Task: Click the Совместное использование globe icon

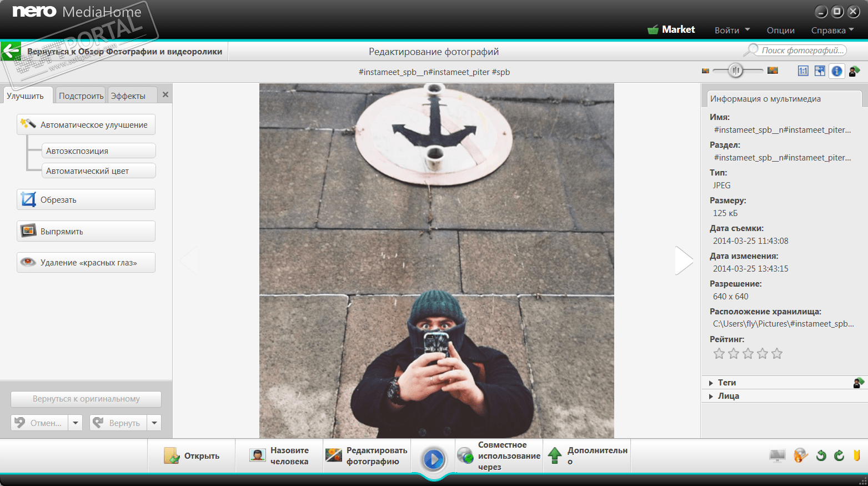Action: [x=465, y=455]
